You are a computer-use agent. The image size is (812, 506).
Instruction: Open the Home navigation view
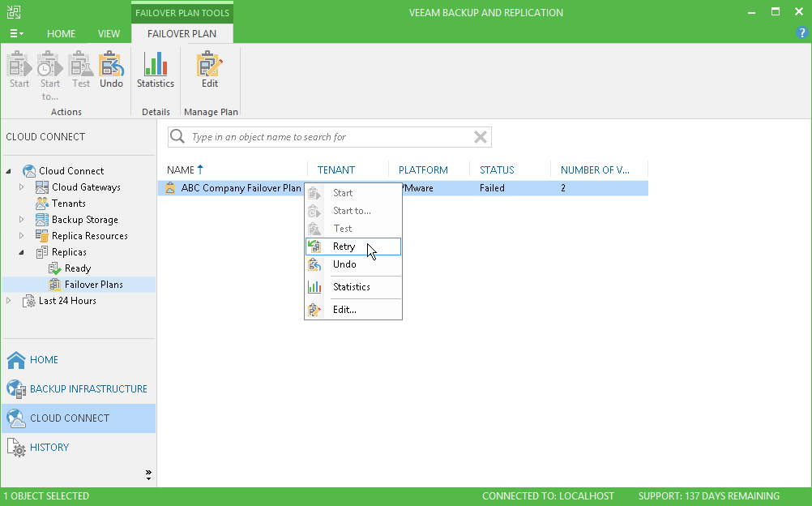tap(79, 360)
